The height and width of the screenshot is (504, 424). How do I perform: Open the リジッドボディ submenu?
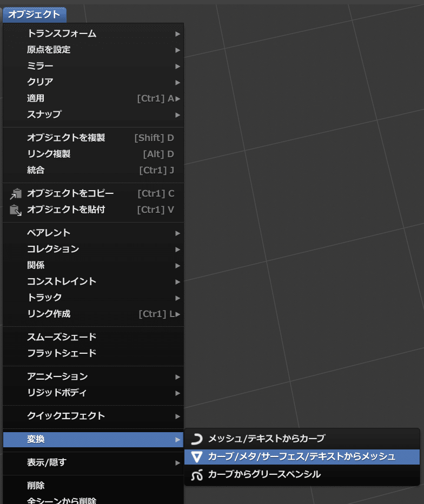[94, 393]
